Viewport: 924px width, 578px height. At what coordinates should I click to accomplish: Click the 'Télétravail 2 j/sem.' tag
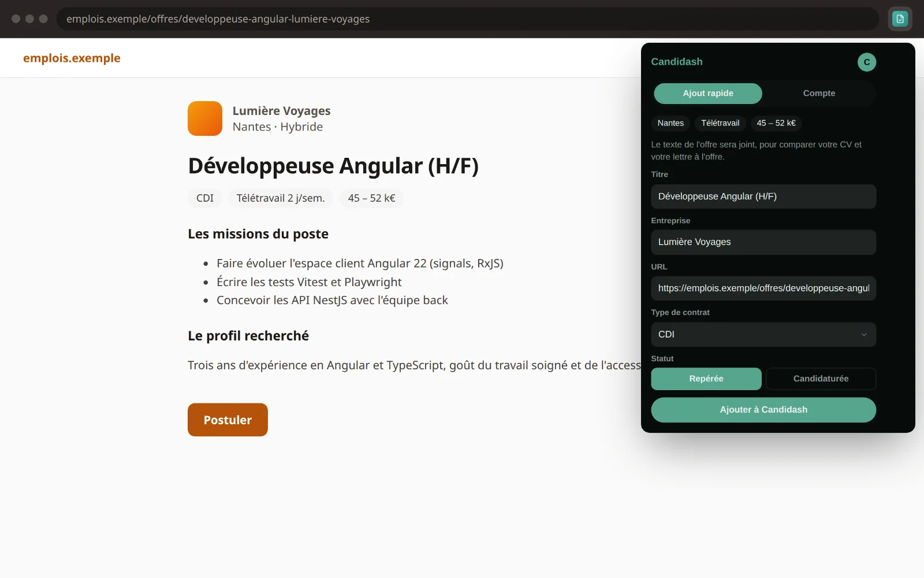(281, 198)
